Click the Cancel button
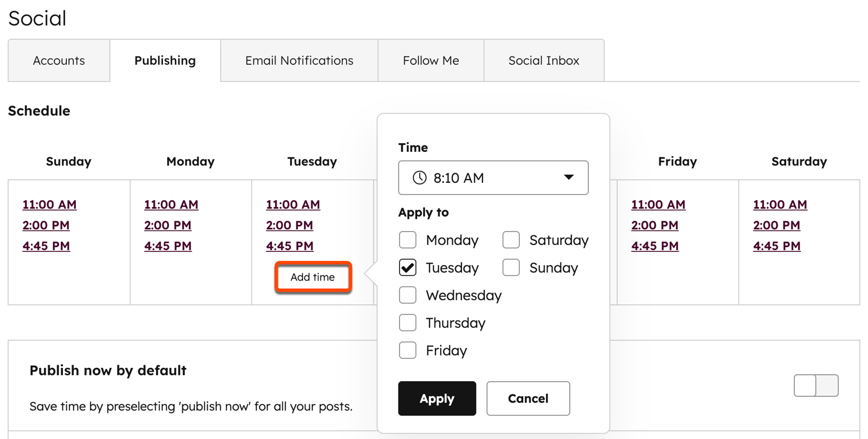This screenshot has width=868, height=439. (x=528, y=398)
